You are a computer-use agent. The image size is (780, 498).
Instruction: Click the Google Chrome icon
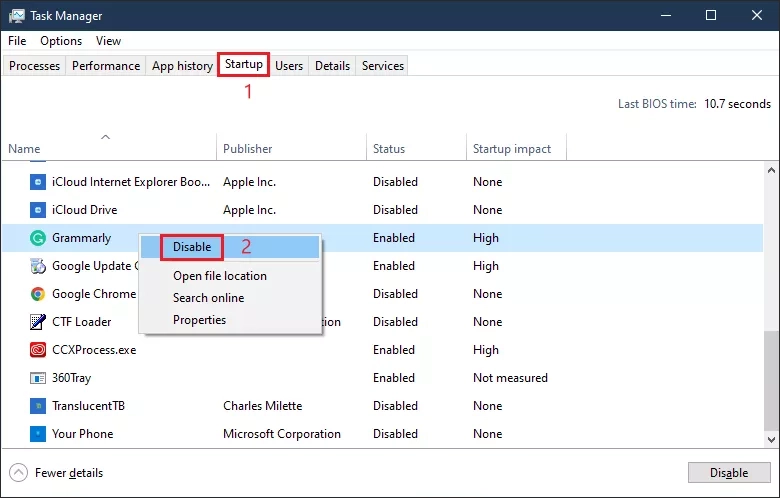point(38,294)
